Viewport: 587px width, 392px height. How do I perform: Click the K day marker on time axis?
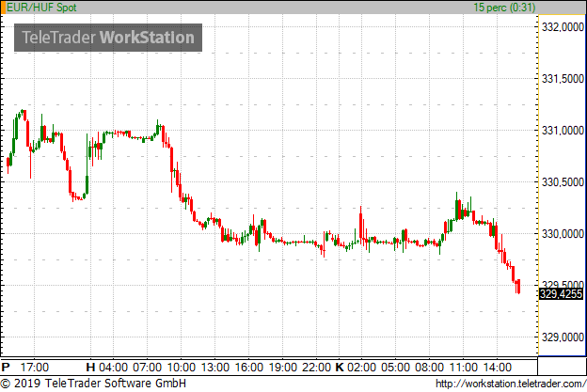pyautogui.click(x=340, y=368)
